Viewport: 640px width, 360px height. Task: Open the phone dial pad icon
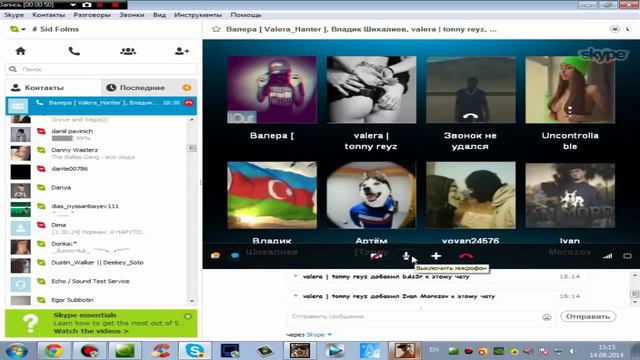pos(74,51)
